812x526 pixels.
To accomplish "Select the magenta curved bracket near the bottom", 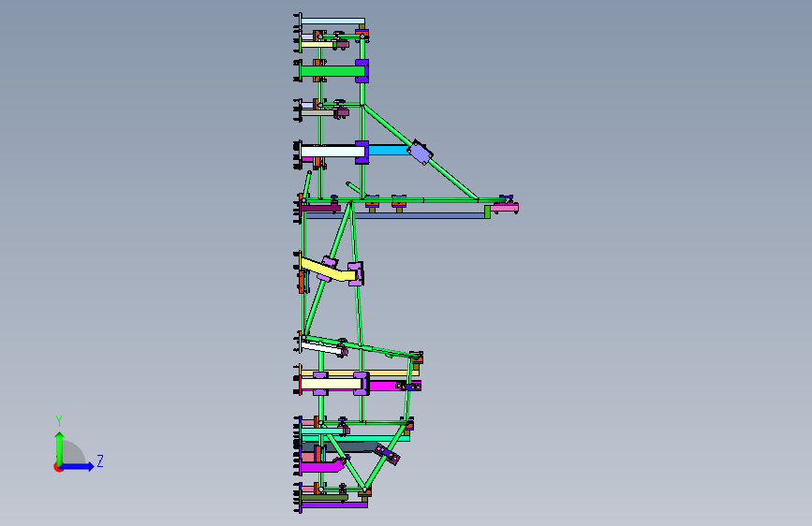I will click(x=322, y=466).
